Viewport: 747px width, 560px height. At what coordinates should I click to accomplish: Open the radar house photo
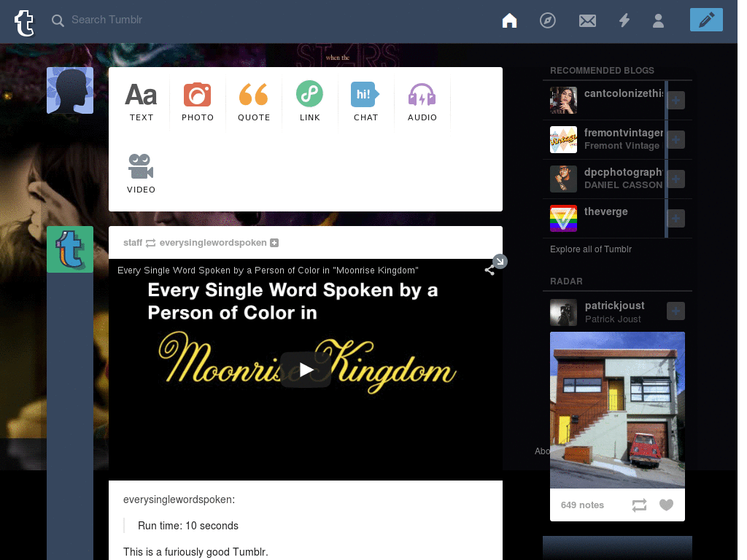click(x=617, y=410)
